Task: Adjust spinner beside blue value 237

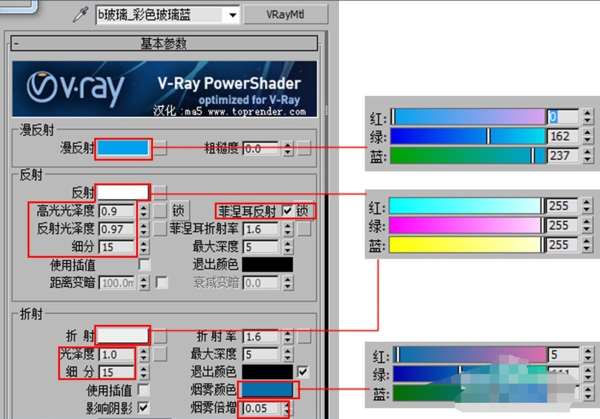Action: (588, 155)
